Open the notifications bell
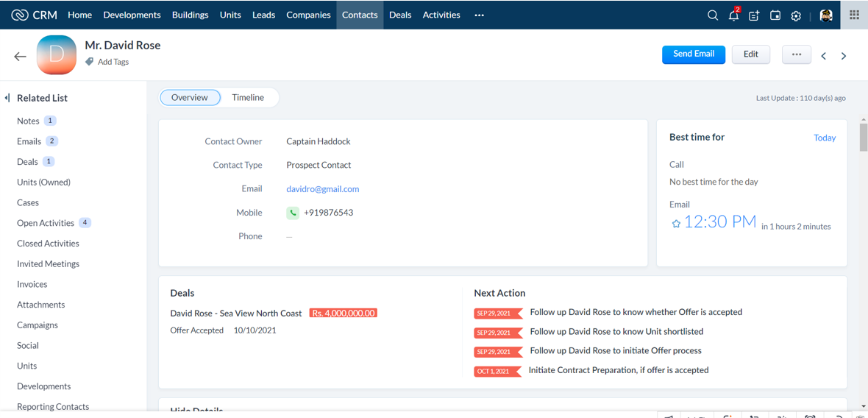 (733, 15)
